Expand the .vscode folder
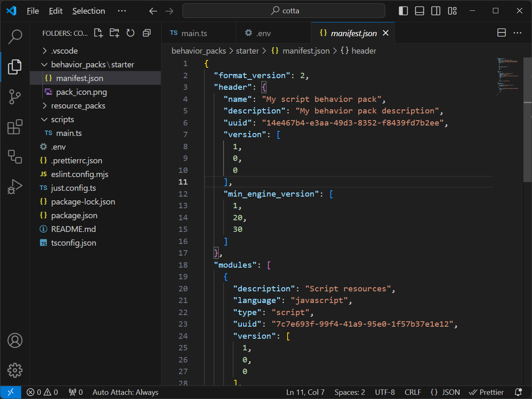This screenshot has height=399, width=532. [95, 51]
